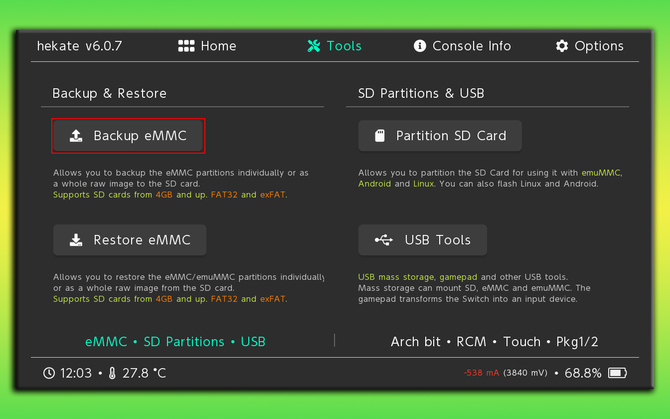Open USB Tools
The height and width of the screenshot is (419, 670).
(x=422, y=240)
